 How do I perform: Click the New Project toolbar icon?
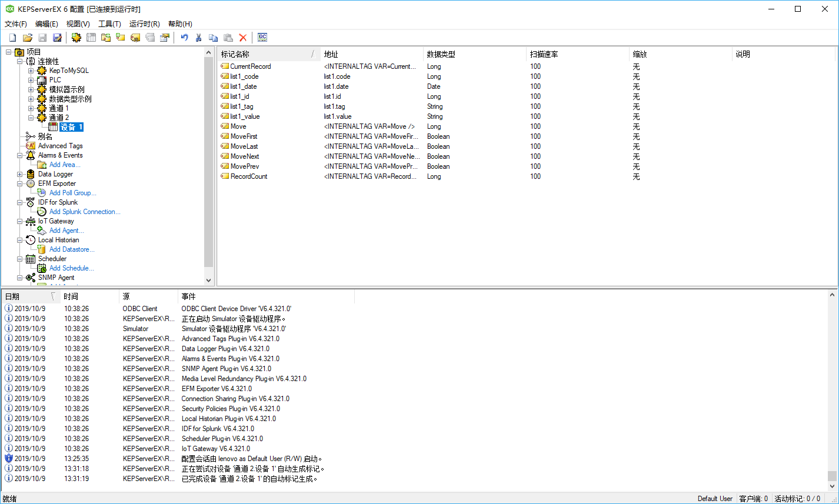[12, 37]
